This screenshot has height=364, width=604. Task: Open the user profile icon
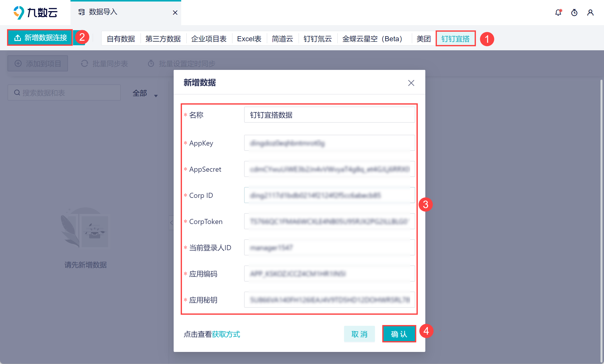[590, 13]
